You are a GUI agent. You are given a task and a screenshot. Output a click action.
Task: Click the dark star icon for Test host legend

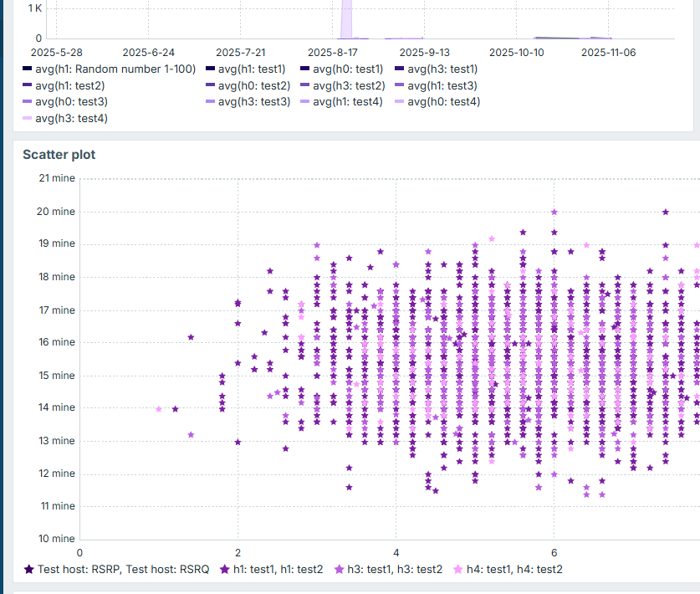click(x=29, y=570)
